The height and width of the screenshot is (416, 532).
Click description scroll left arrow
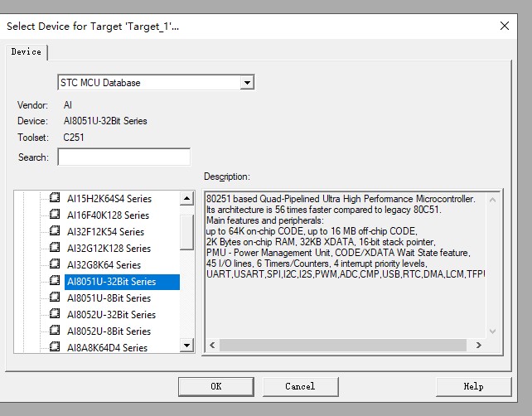click(x=212, y=346)
